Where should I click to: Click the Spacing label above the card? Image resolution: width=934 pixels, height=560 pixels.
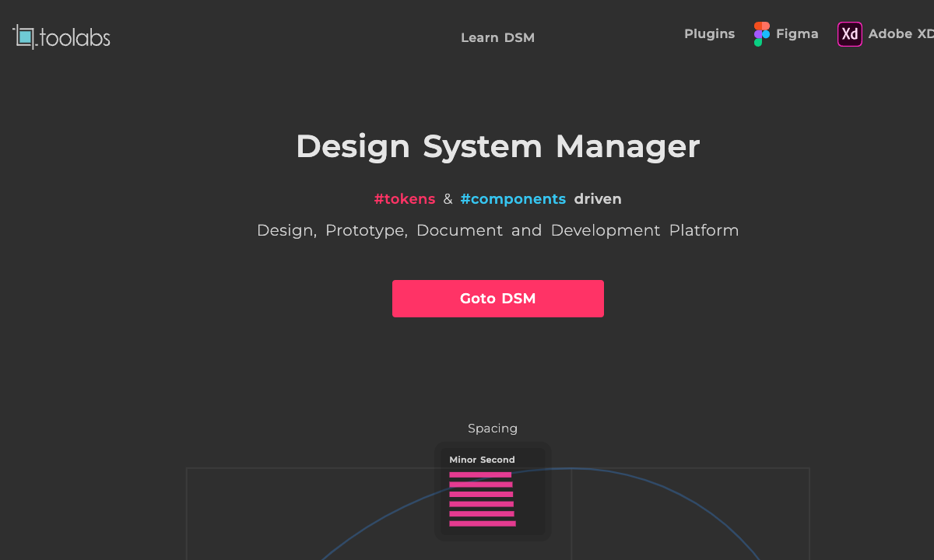[x=492, y=429]
